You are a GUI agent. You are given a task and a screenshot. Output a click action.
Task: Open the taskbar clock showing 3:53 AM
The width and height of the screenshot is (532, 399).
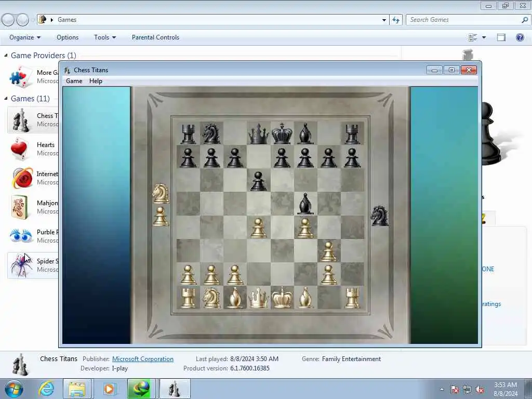pyautogui.click(x=506, y=389)
